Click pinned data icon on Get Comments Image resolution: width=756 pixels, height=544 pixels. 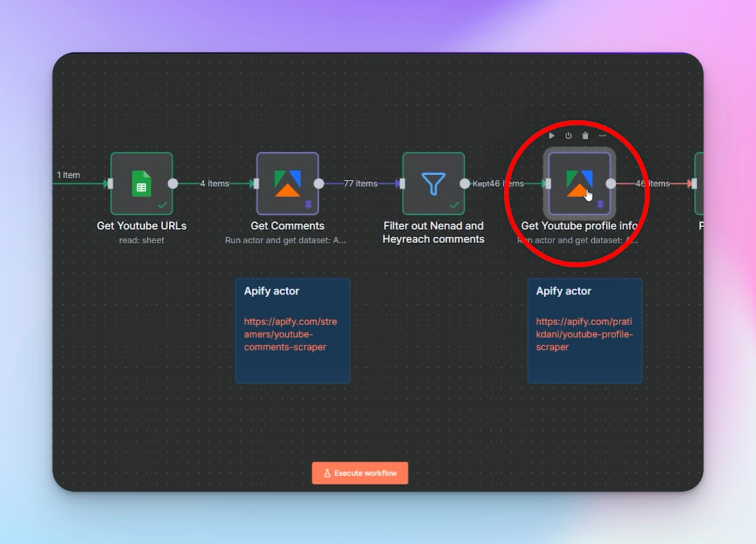[x=308, y=205]
